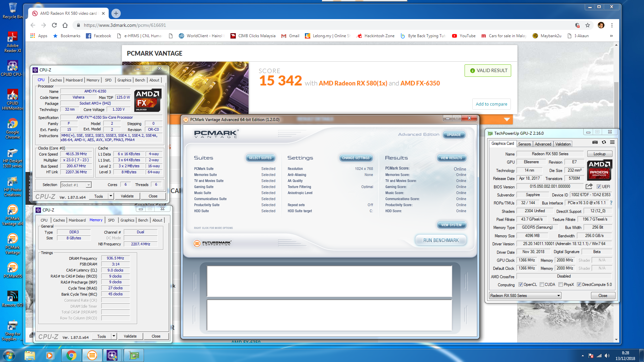Open HP Photo Creations shortcut
644x362 pixels.
click(x=12, y=186)
